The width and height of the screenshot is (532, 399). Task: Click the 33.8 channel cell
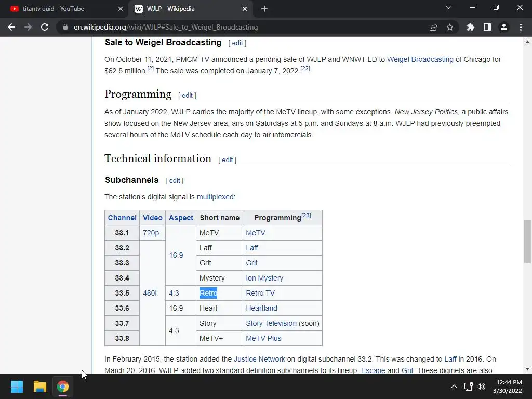[122, 338]
